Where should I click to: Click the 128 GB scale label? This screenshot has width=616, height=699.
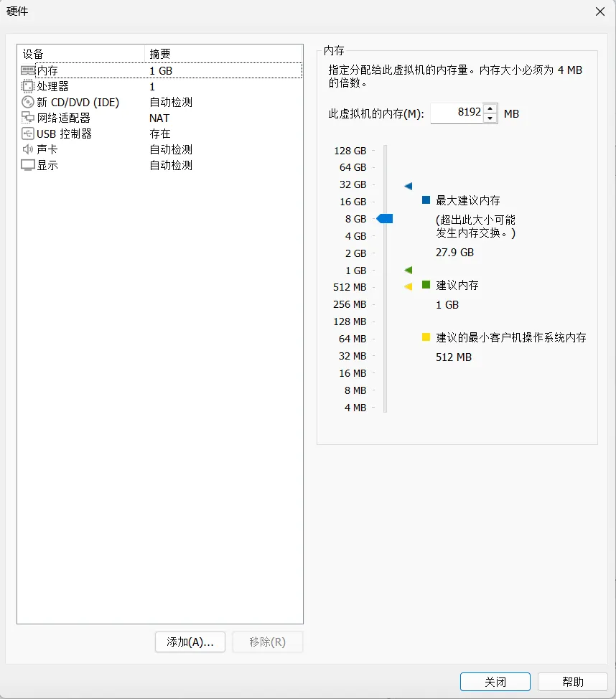[x=350, y=151]
